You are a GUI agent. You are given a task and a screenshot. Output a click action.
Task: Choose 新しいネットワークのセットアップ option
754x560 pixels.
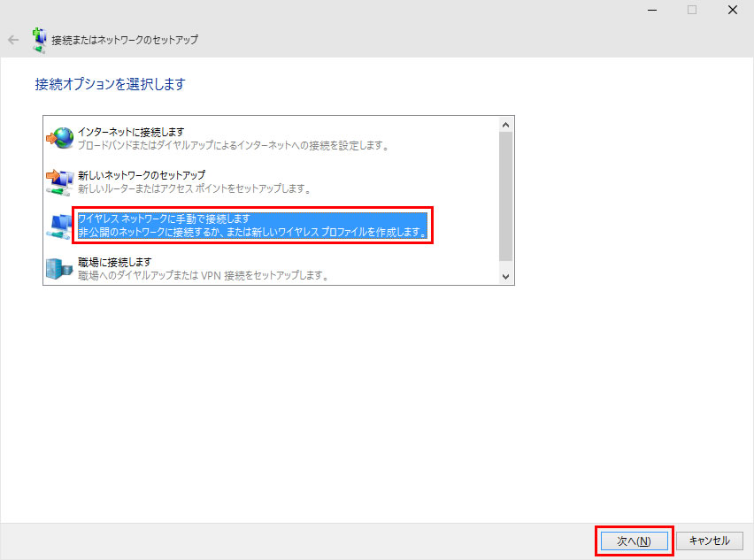point(142,175)
